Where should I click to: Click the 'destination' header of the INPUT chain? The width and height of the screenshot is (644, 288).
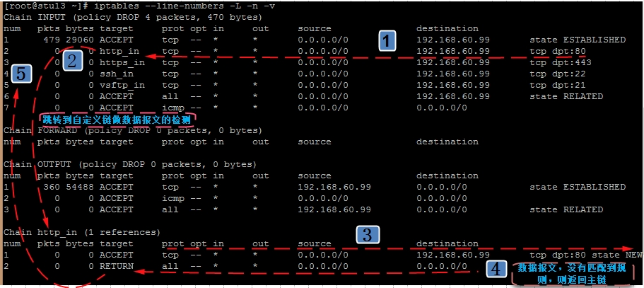447,28
